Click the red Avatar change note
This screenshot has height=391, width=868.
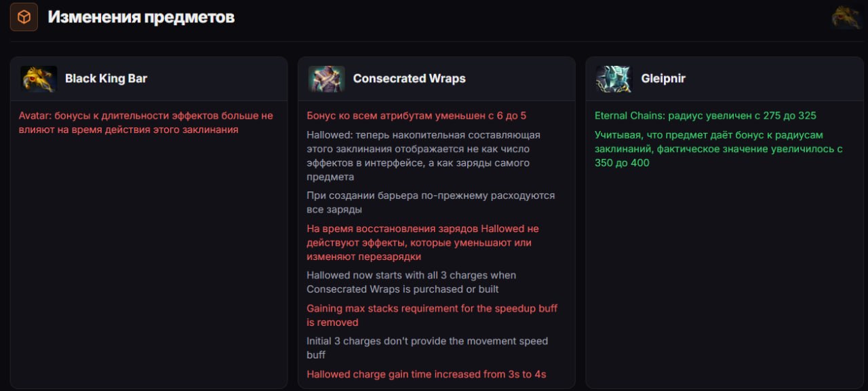[x=146, y=122]
